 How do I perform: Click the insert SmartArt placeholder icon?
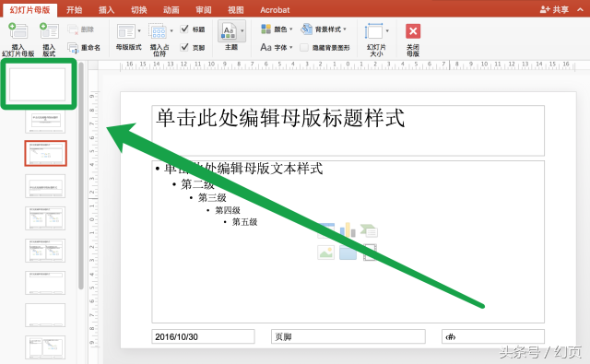369,230
